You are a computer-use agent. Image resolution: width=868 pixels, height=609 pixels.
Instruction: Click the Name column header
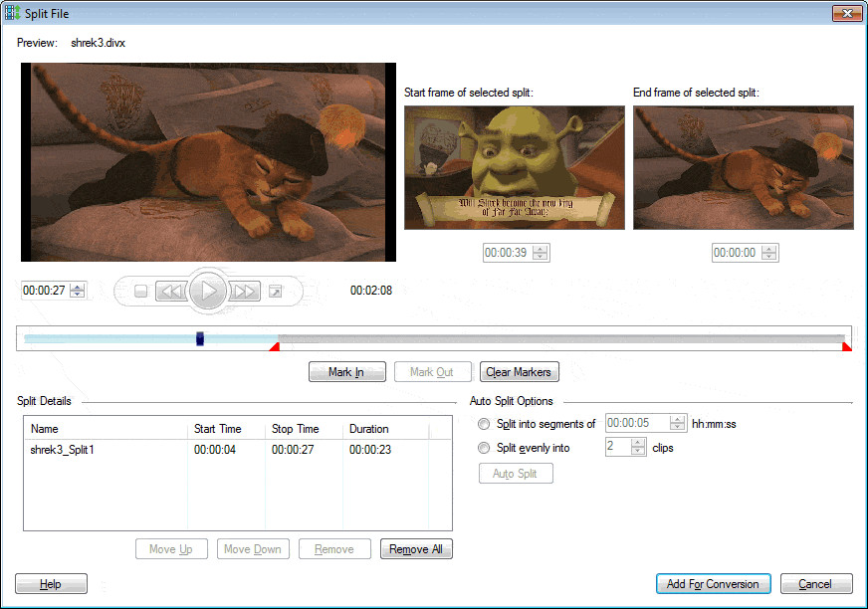coord(106,429)
